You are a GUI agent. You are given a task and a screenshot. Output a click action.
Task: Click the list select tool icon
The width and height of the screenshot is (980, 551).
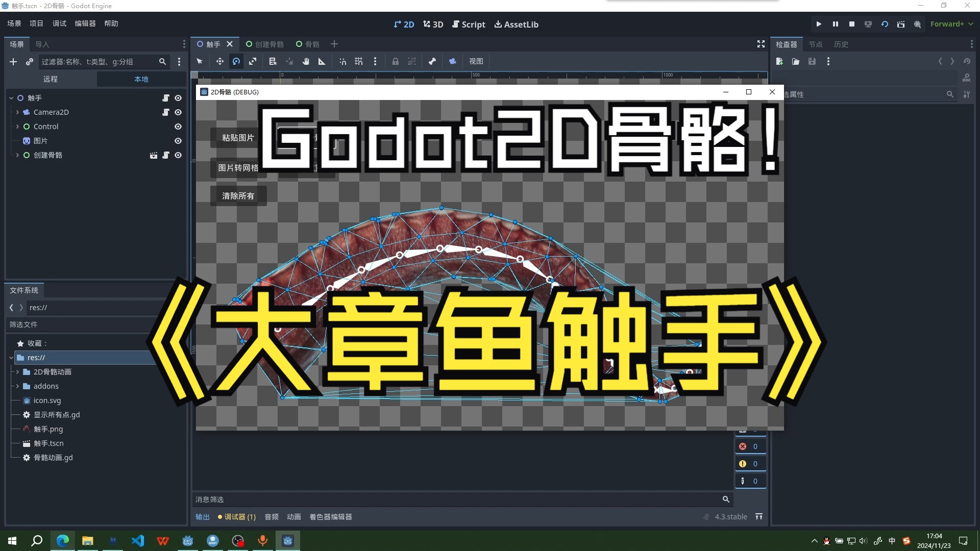[273, 61]
